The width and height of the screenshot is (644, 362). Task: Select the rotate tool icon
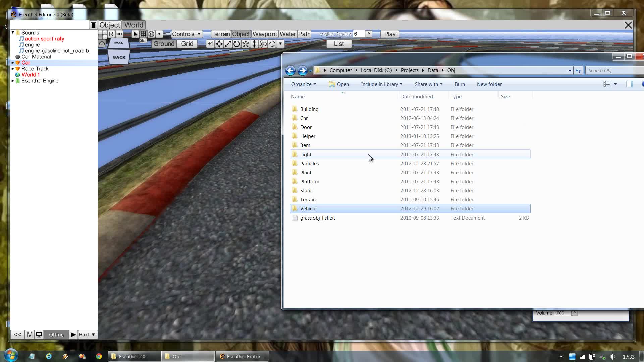[x=236, y=44]
